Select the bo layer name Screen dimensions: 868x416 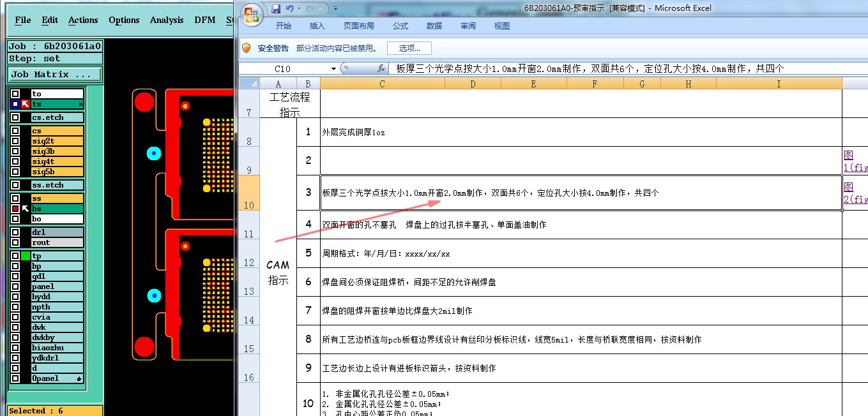pyautogui.click(x=57, y=219)
